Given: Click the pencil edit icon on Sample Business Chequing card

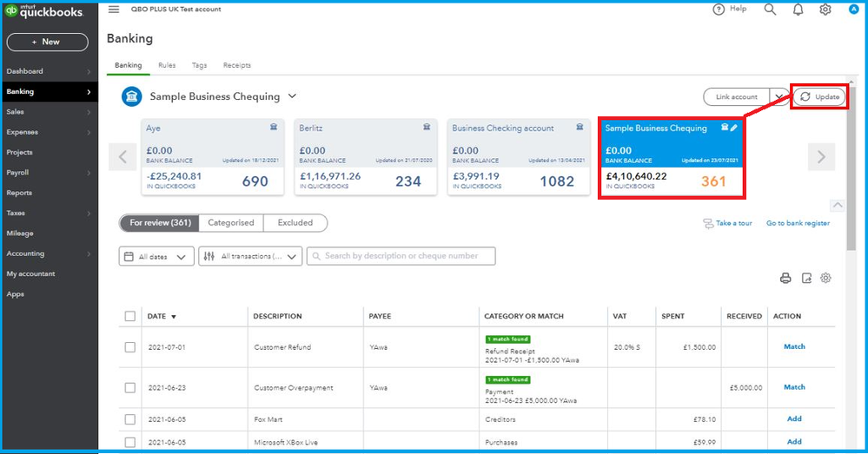Looking at the screenshot, I should (733, 128).
